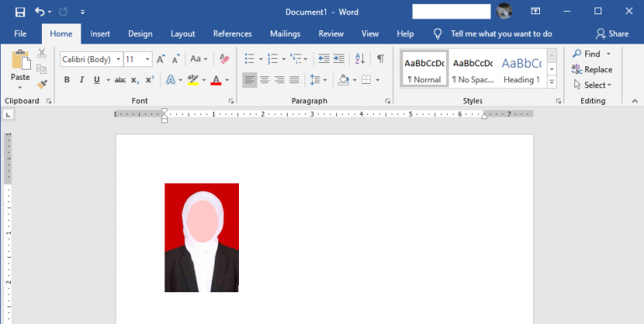The height and width of the screenshot is (324, 644).
Task: Toggle Show/Hide paragraph marks
Action: point(381,59)
